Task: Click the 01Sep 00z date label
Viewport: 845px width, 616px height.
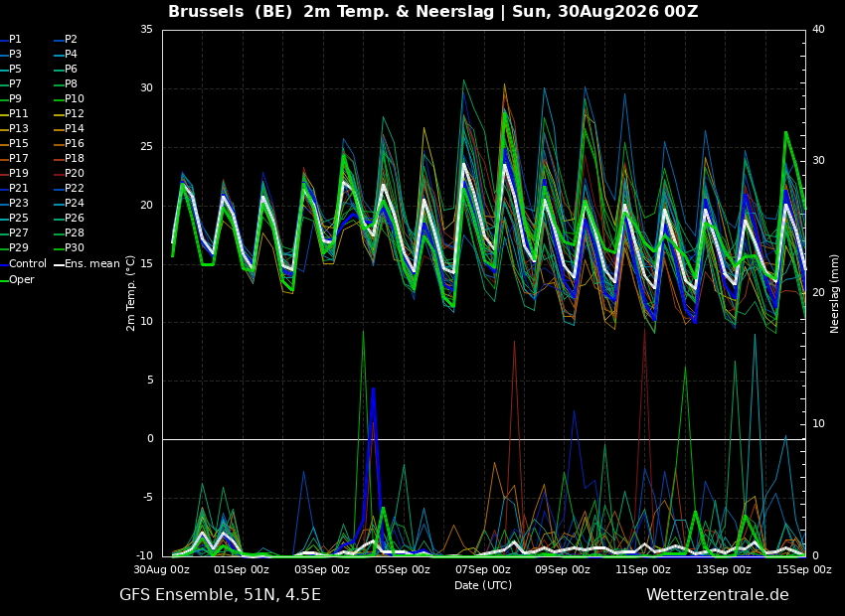Action: (242, 569)
